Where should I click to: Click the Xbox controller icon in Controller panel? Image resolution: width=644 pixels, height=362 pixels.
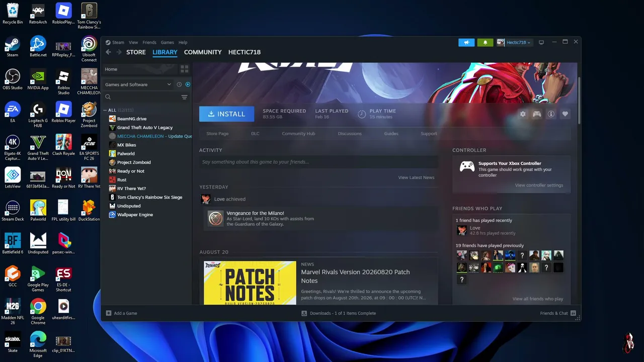[x=467, y=166]
